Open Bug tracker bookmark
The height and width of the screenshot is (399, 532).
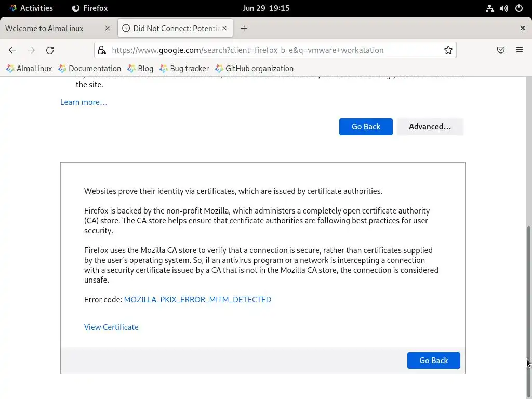(x=184, y=69)
